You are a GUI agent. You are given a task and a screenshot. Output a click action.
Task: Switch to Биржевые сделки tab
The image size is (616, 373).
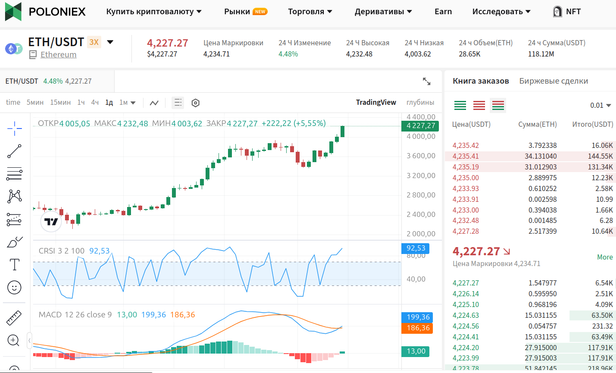click(x=554, y=81)
